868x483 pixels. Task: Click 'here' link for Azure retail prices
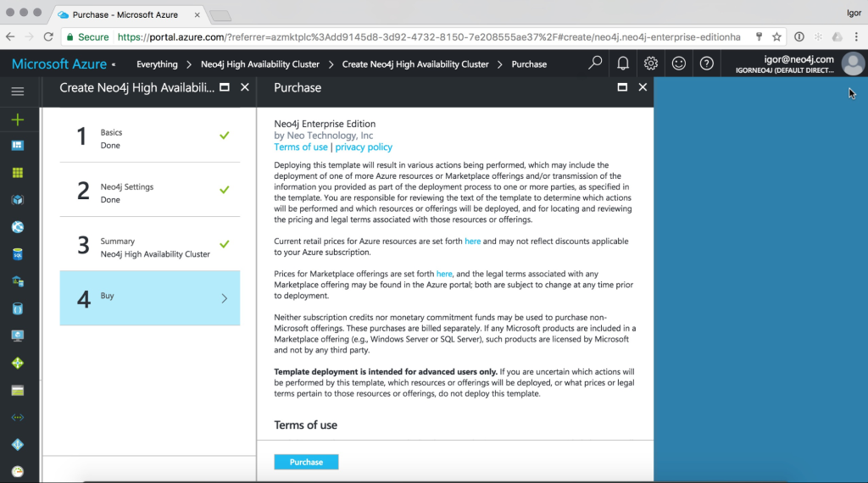(x=473, y=241)
